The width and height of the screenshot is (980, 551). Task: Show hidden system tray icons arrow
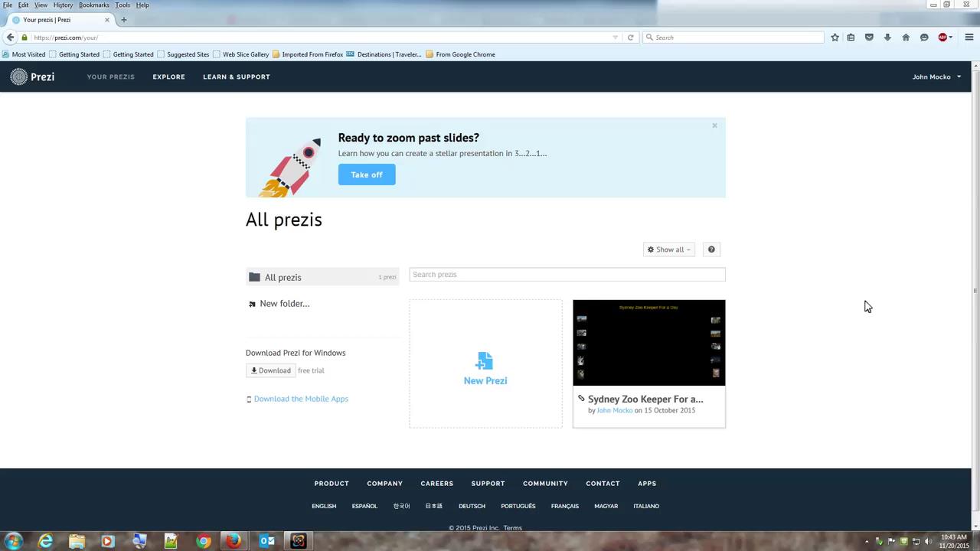867,542
